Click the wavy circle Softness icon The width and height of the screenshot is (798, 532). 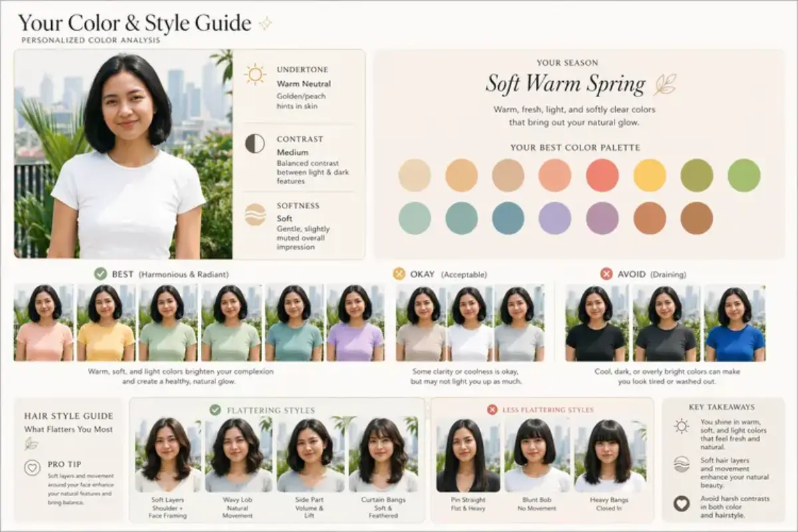[255, 214]
